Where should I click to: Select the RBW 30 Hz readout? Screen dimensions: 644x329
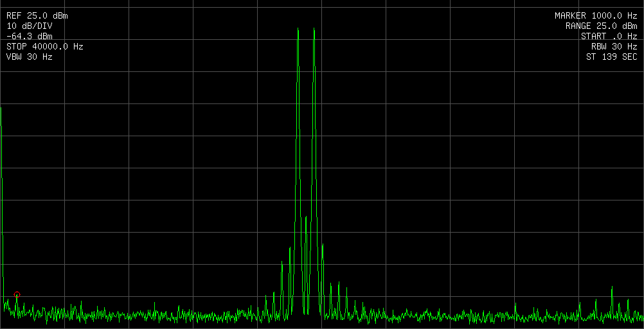(614, 47)
